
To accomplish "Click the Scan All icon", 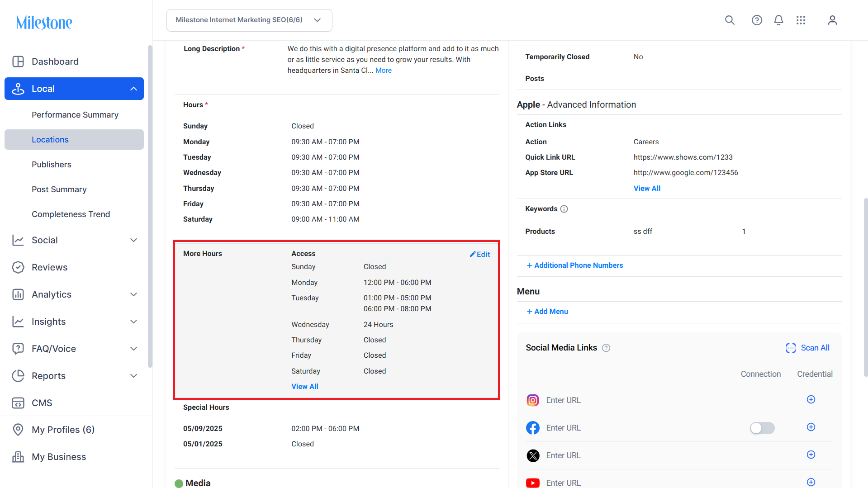I will pos(791,348).
